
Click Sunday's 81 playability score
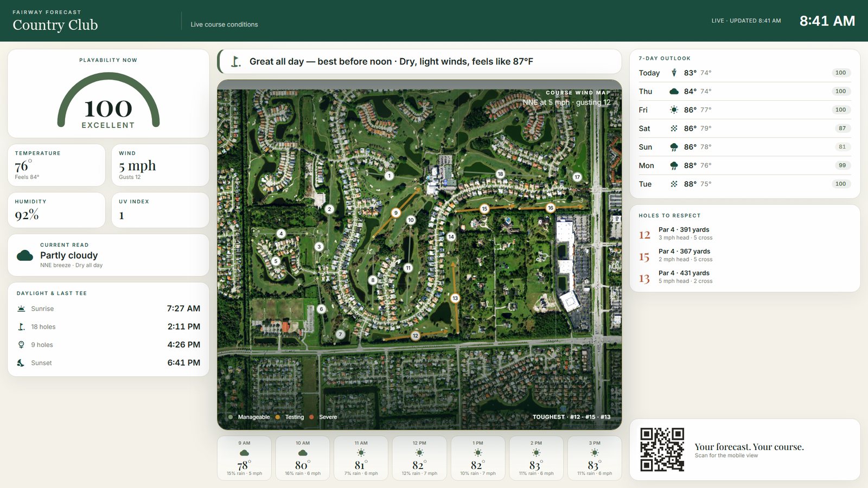[x=842, y=147]
